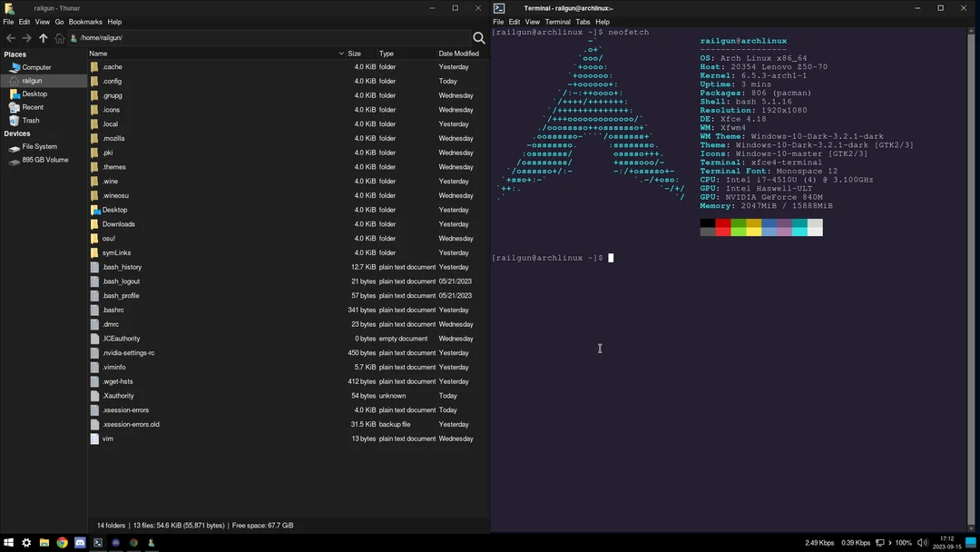Click the back arrow in Thunar toolbar

pyautogui.click(x=10, y=37)
